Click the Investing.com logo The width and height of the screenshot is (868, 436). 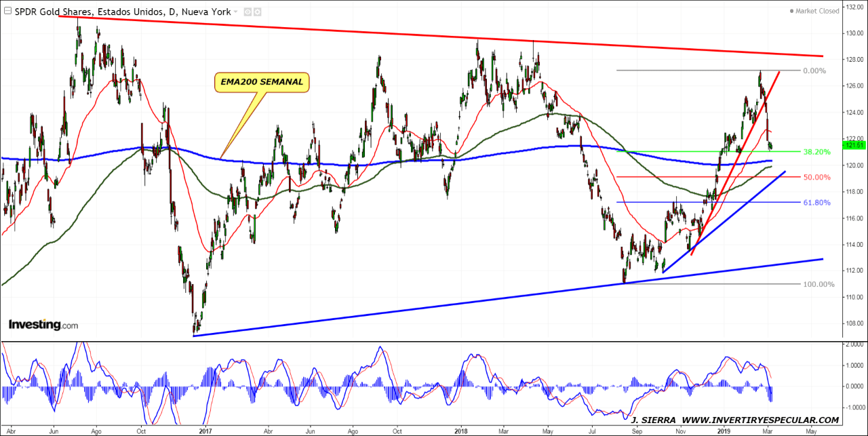pyautogui.click(x=43, y=325)
